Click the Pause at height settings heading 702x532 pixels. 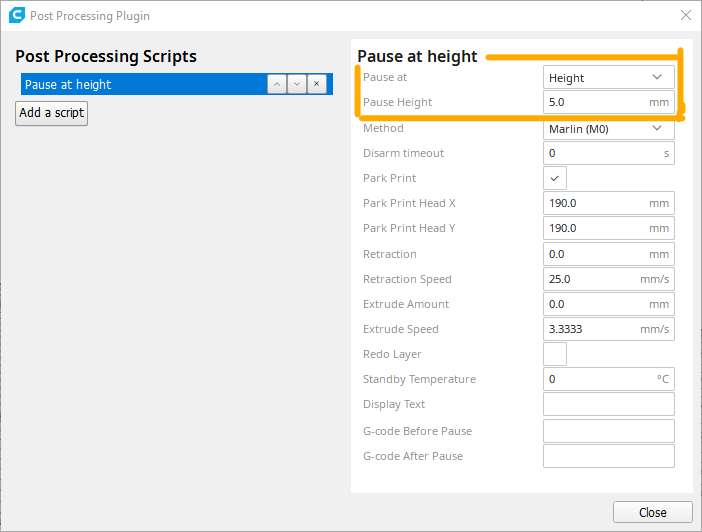tap(417, 56)
